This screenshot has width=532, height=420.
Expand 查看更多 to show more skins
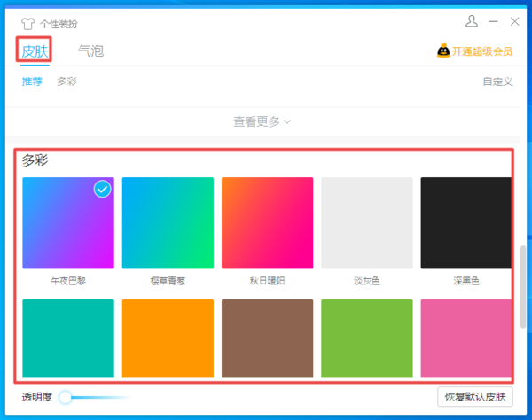262,121
